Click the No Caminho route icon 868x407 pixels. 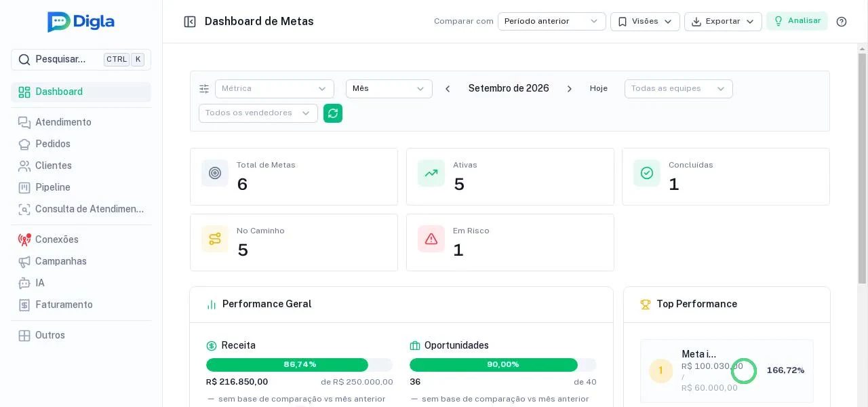215,239
